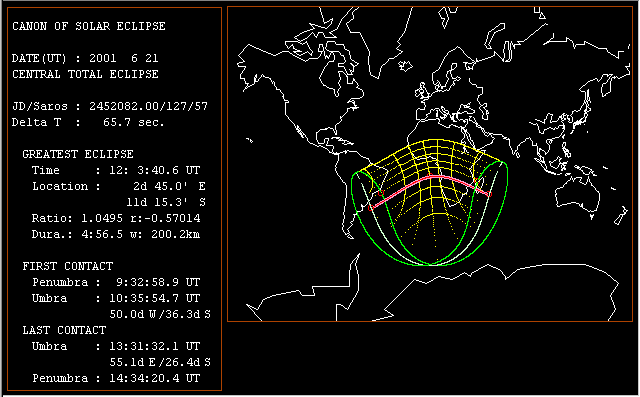Click the Delta T 65.7 sec. entry

(x=88, y=122)
